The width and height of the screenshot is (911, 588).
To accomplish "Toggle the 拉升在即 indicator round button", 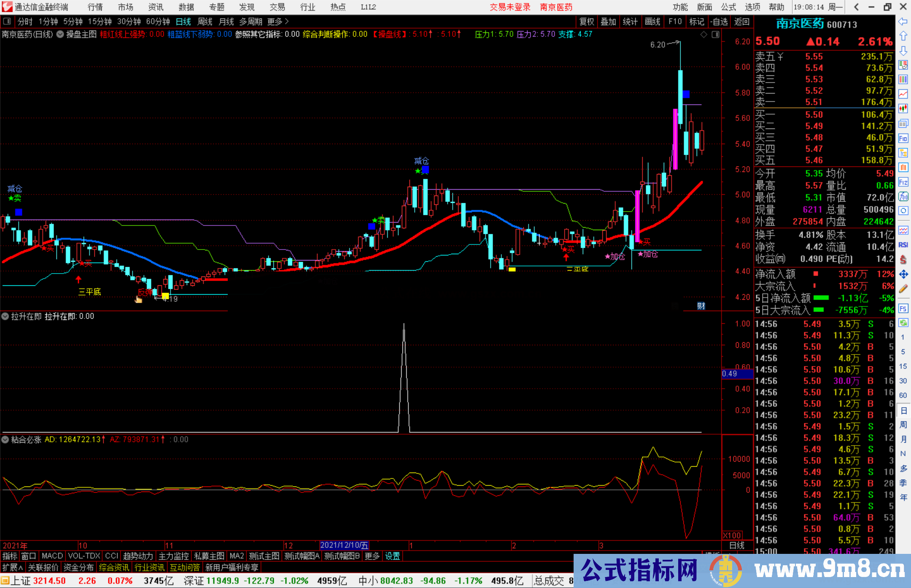I will click(5, 316).
